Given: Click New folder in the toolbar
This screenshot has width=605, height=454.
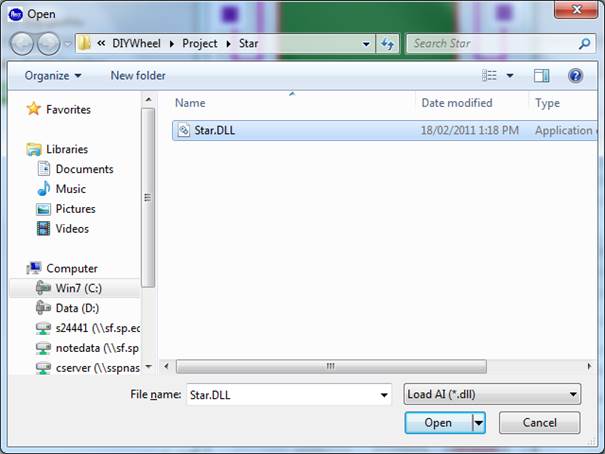Looking at the screenshot, I should pos(138,75).
